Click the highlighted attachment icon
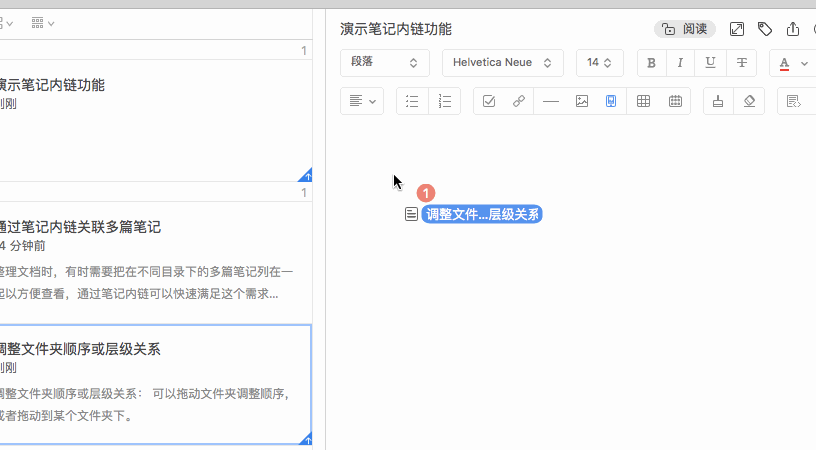This screenshot has width=816, height=450. pyautogui.click(x=611, y=101)
